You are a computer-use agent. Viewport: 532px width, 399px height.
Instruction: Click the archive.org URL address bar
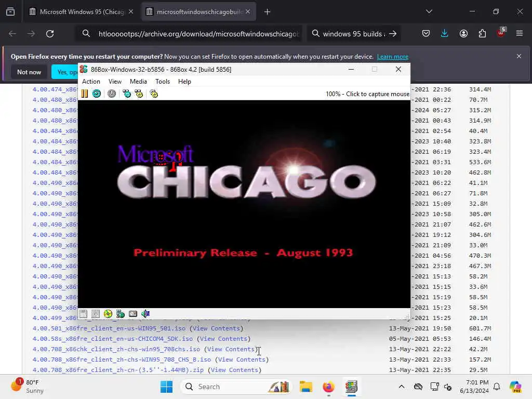198,34
